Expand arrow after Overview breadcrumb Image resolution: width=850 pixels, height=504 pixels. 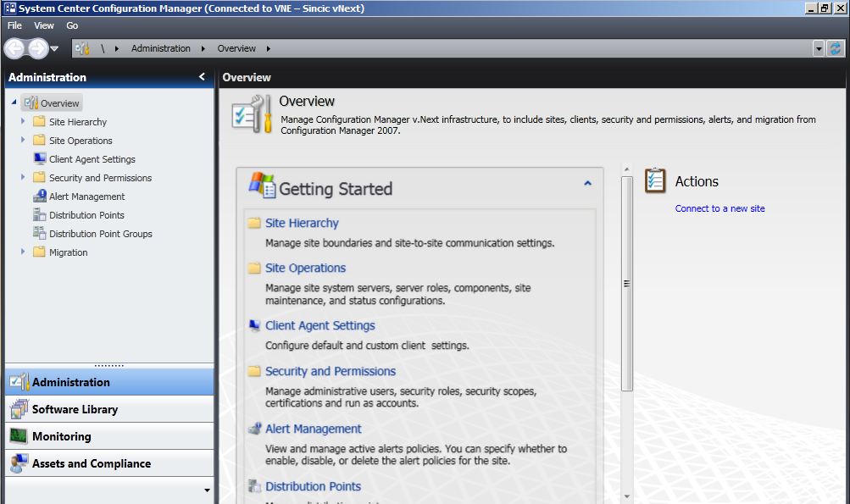point(269,49)
